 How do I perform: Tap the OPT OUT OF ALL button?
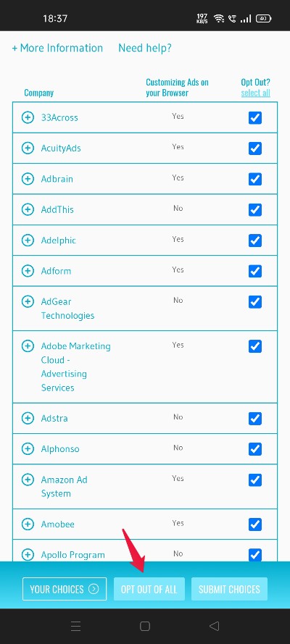(149, 589)
